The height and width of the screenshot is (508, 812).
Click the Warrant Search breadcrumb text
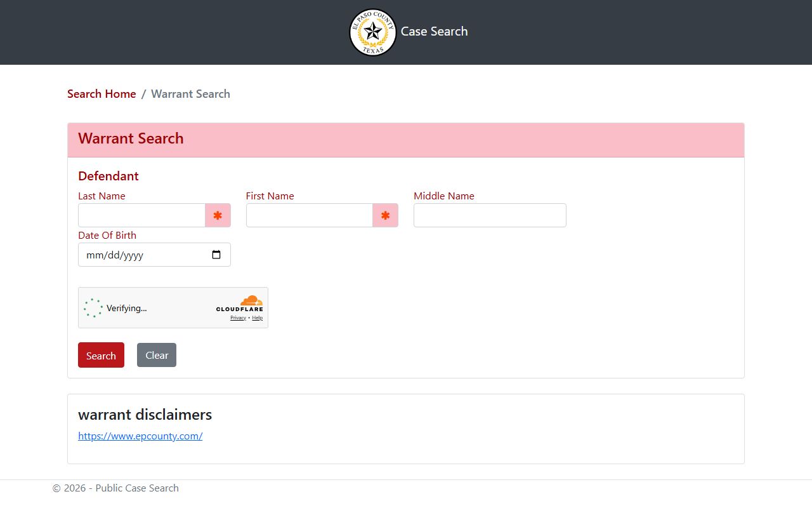(190, 94)
